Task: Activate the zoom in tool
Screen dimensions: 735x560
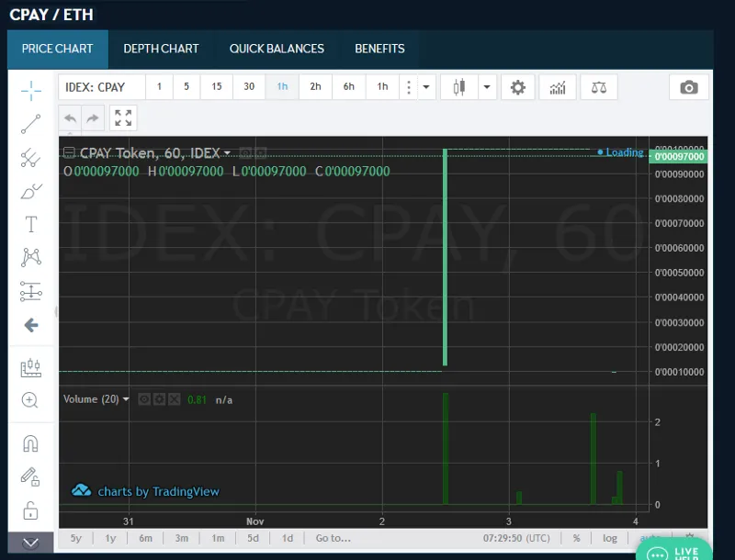Action: (30, 400)
